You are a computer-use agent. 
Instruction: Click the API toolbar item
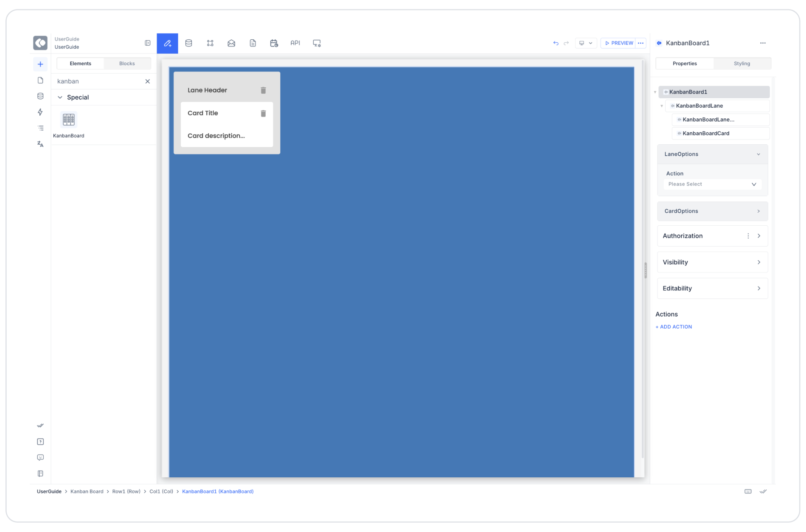[x=295, y=43]
